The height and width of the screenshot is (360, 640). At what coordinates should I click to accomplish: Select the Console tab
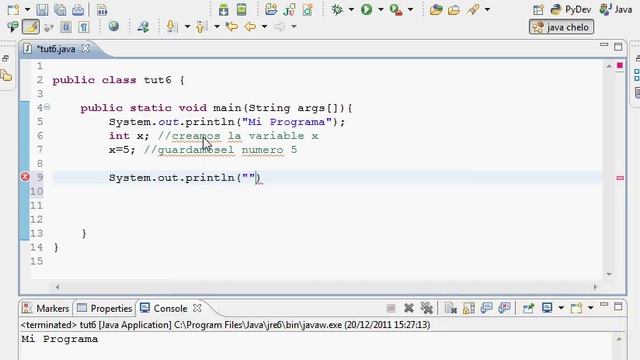[163, 308]
